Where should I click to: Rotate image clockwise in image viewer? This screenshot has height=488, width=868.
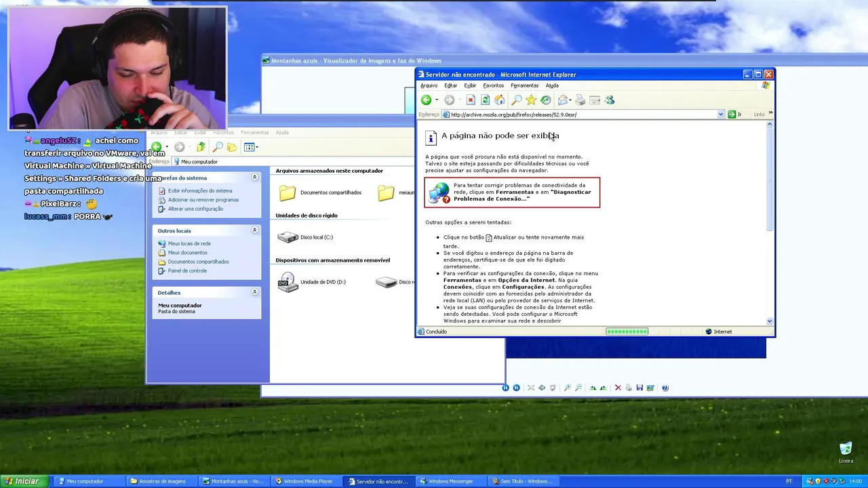click(x=593, y=388)
